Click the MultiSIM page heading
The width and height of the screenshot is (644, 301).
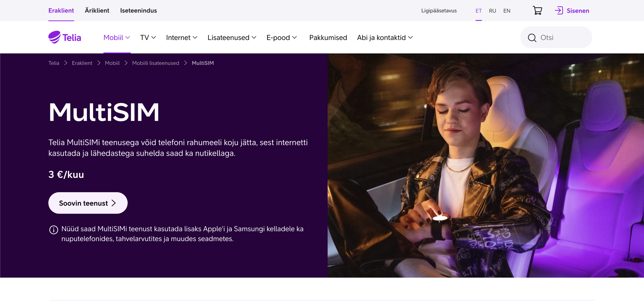coord(104,112)
